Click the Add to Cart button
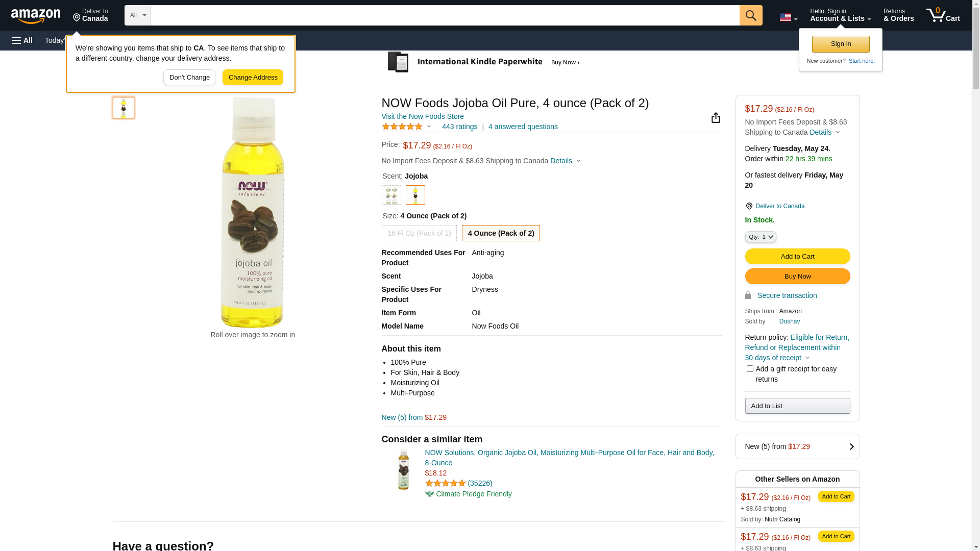The height and width of the screenshot is (551, 980). pyautogui.click(x=797, y=256)
